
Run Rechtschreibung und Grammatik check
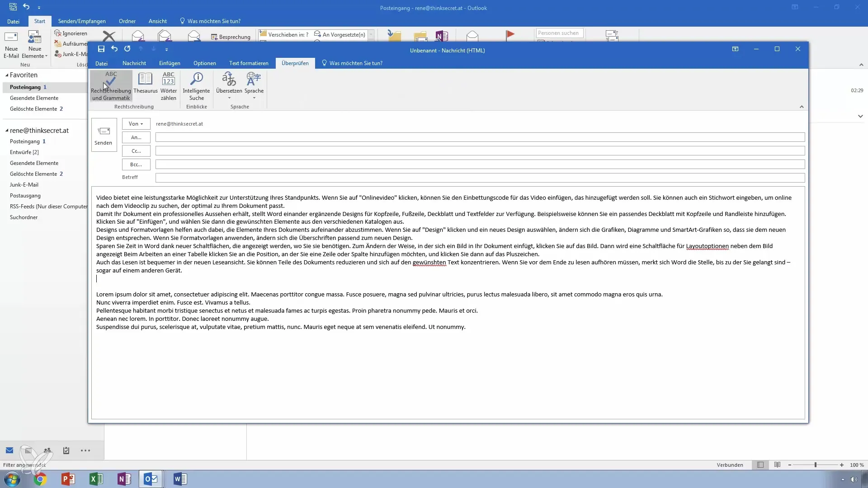111,86
